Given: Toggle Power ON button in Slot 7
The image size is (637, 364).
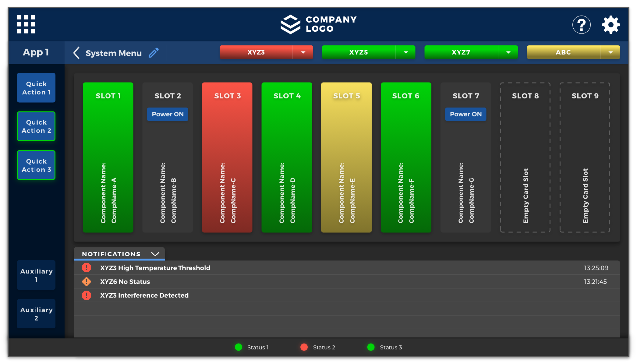Looking at the screenshot, I should click(465, 114).
